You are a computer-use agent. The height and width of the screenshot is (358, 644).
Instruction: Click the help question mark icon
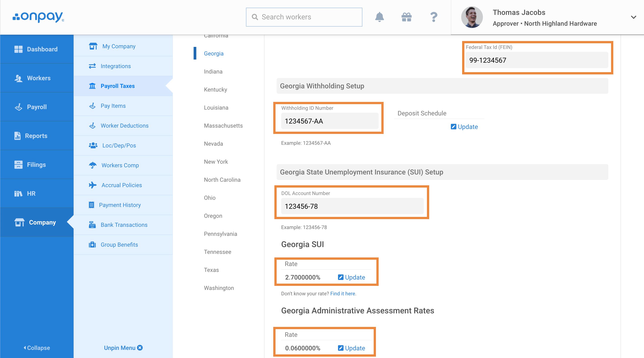(x=434, y=17)
